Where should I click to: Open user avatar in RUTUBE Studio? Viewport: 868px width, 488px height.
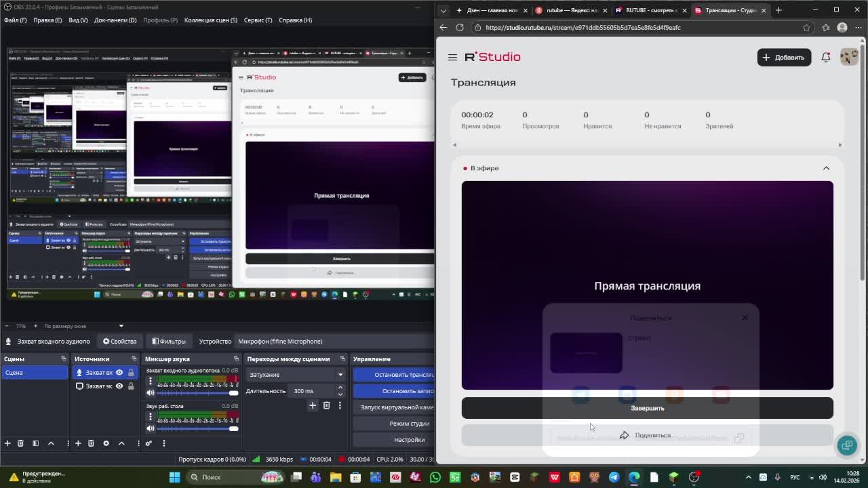tap(849, 57)
